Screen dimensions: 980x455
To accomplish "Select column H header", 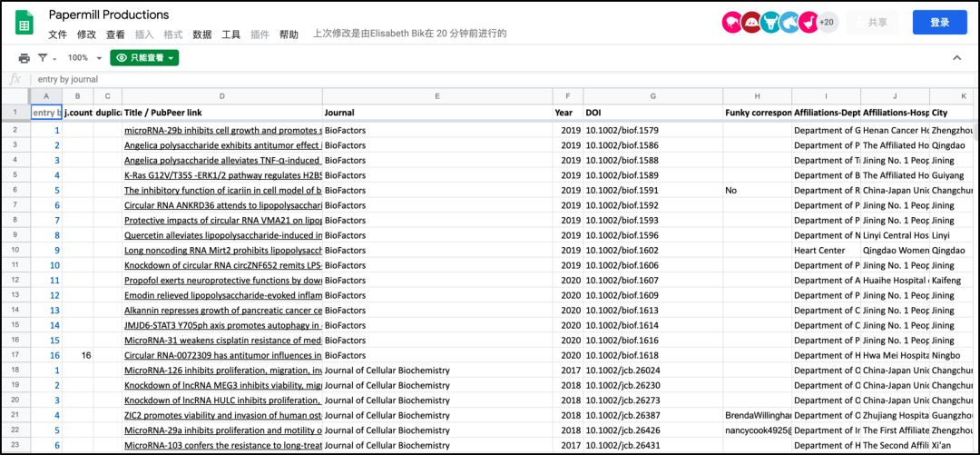I will (x=758, y=96).
